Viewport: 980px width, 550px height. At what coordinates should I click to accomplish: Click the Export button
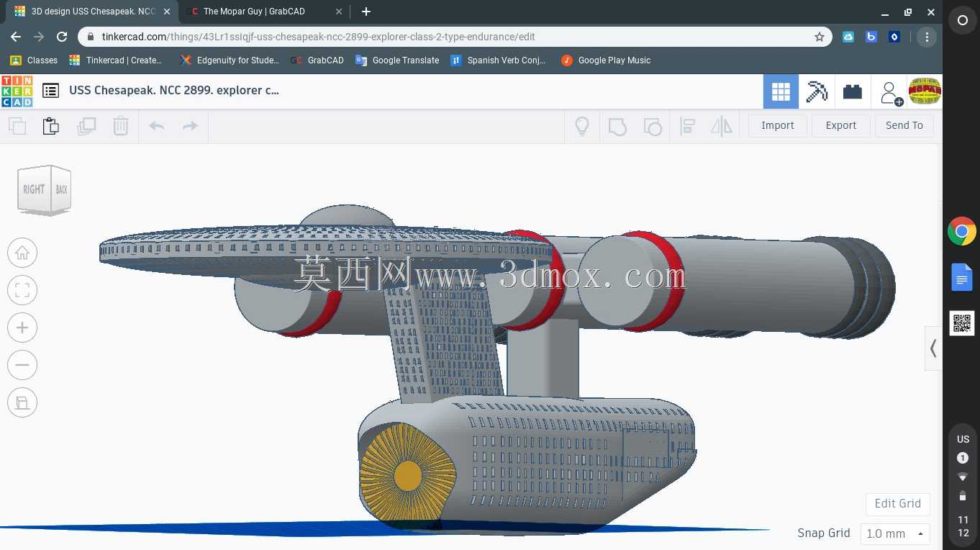[841, 125]
